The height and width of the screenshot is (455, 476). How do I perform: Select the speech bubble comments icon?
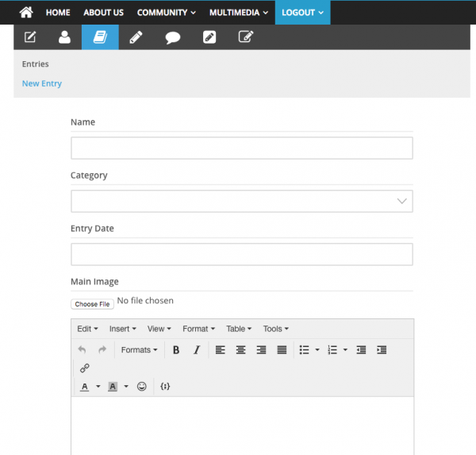tap(172, 37)
